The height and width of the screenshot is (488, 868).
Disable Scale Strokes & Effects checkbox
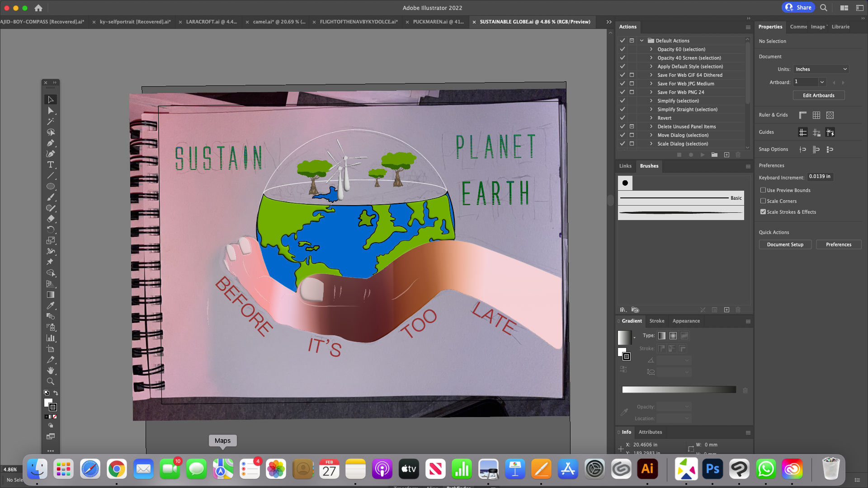coord(763,212)
